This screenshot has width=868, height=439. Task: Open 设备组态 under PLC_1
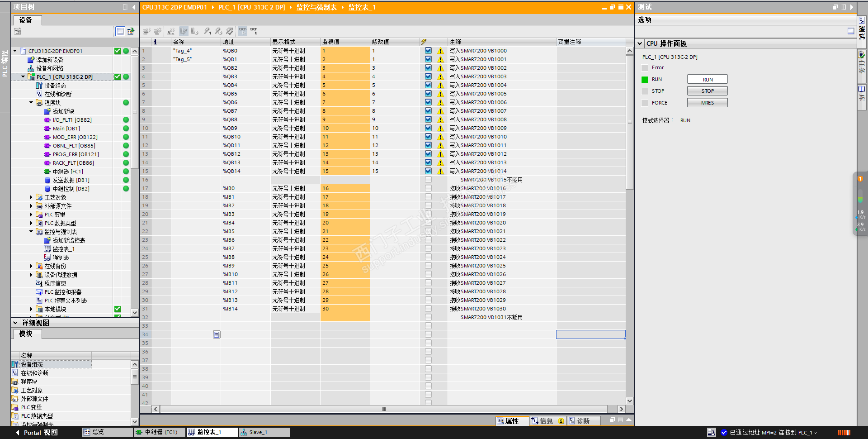click(55, 86)
